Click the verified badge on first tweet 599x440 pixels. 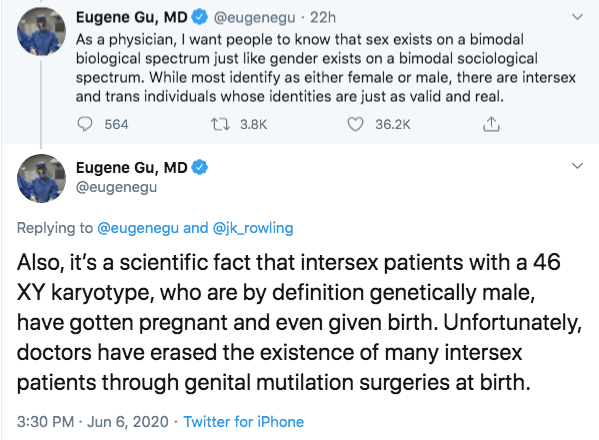point(199,17)
